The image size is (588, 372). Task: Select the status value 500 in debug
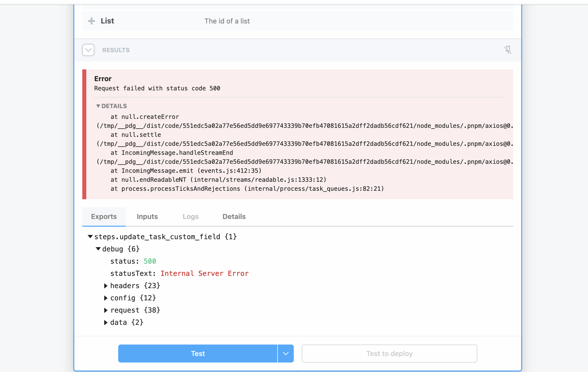pyautogui.click(x=150, y=261)
